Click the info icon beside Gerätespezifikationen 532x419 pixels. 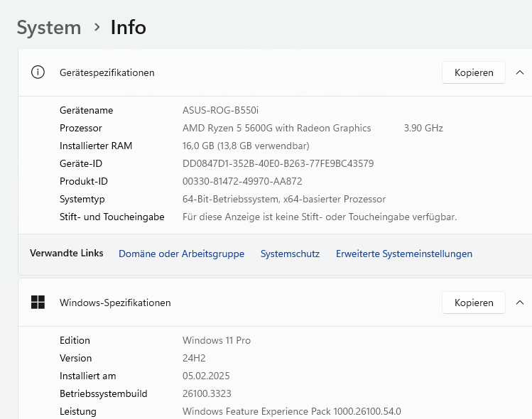[x=38, y=72]
